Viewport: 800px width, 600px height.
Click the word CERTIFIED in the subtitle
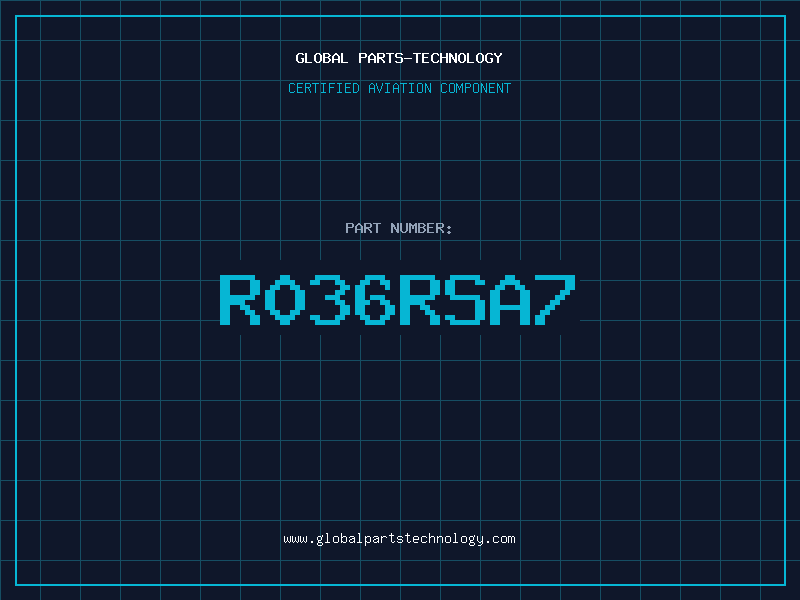[x=322, y=88]
